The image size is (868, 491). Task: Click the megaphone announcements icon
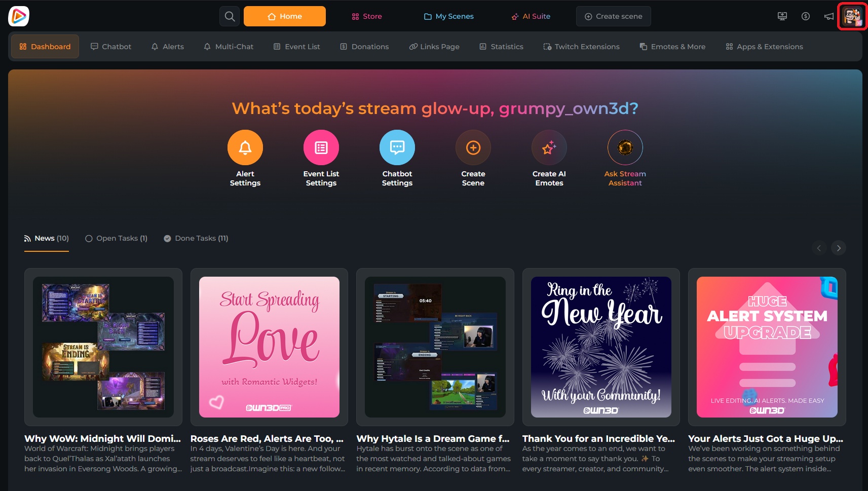coord(829,16)
